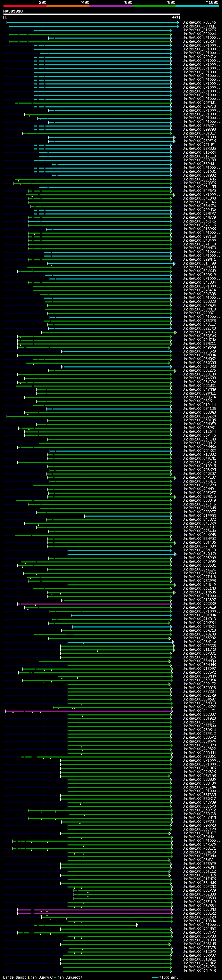Image resolution: width=222 pixels, height=980 pixels.
Task: Select hit label UniRef100_C3Y932
Action: (x=199, y=175)
